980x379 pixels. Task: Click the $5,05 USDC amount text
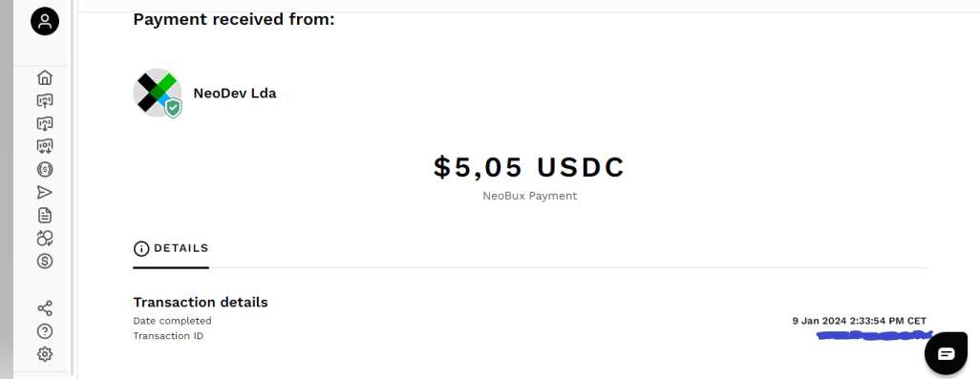pos(529,167)
